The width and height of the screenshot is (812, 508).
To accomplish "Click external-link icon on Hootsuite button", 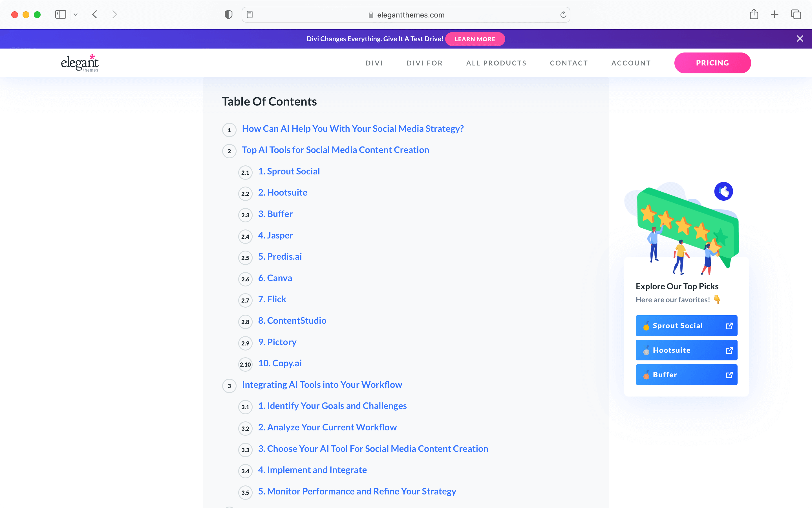I will click(x=729, y=351).
